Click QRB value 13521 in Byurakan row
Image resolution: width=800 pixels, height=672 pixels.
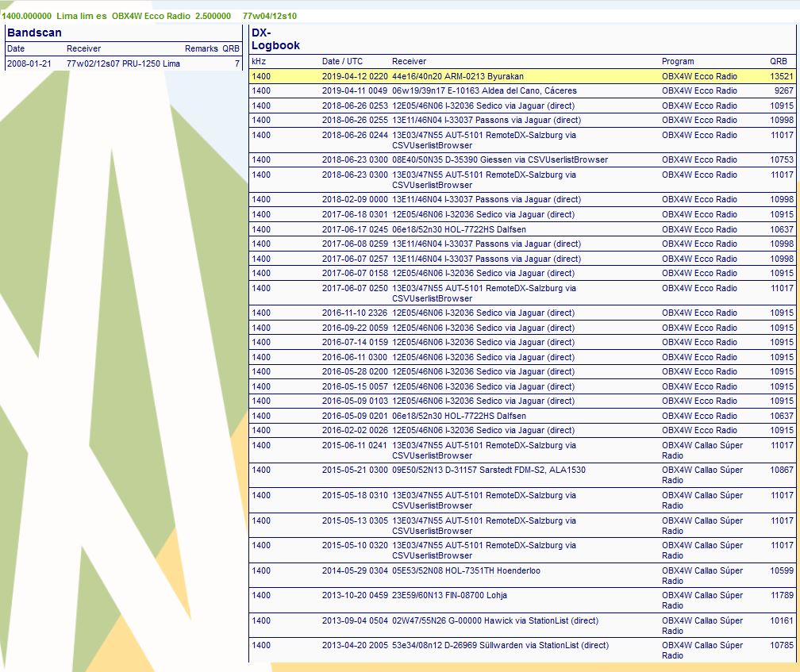pos(782,76)
